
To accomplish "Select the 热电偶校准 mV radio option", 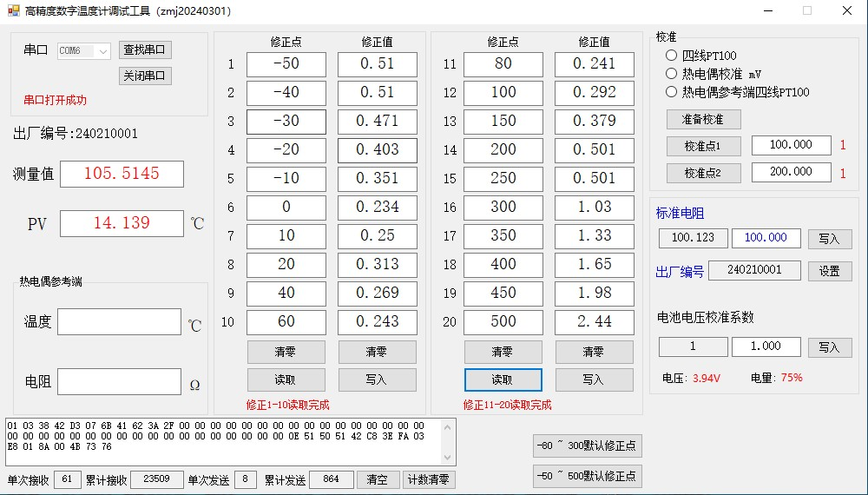I will click(671, 74).
